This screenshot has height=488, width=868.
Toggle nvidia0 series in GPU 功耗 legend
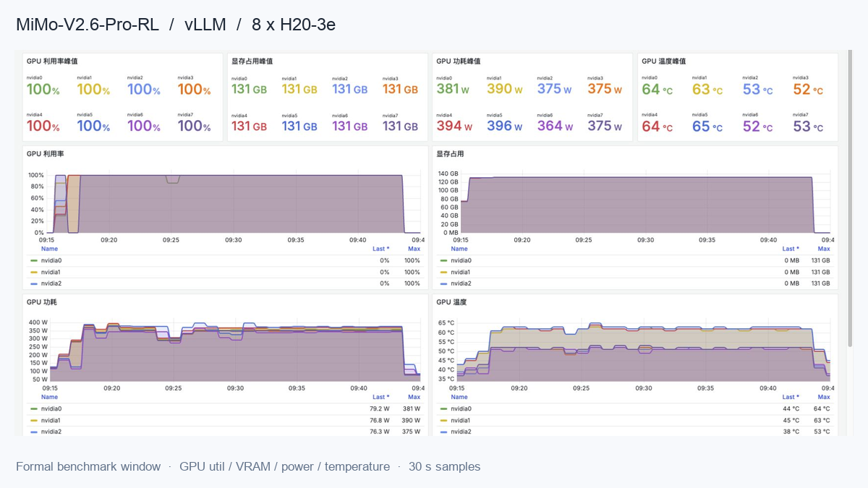click(x=51, y=408)
